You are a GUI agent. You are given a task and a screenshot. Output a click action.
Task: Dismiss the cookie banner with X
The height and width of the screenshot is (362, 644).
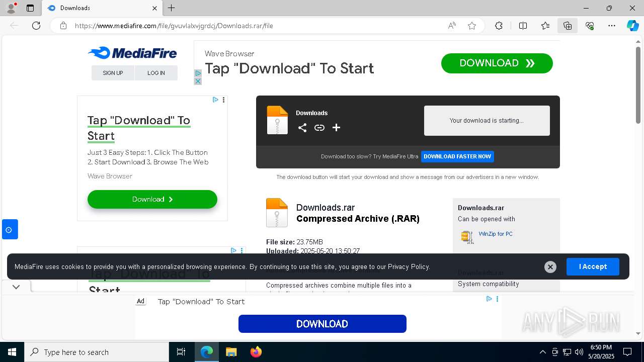[x=550, y=267]
